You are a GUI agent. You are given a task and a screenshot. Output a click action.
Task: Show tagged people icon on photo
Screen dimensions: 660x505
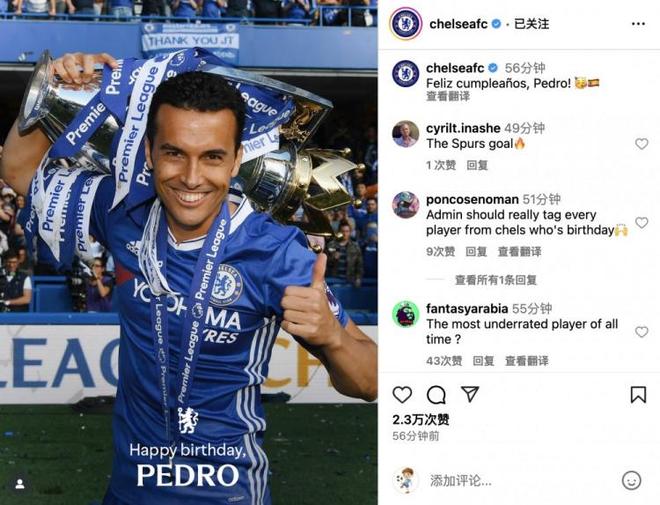click(19, 484)
